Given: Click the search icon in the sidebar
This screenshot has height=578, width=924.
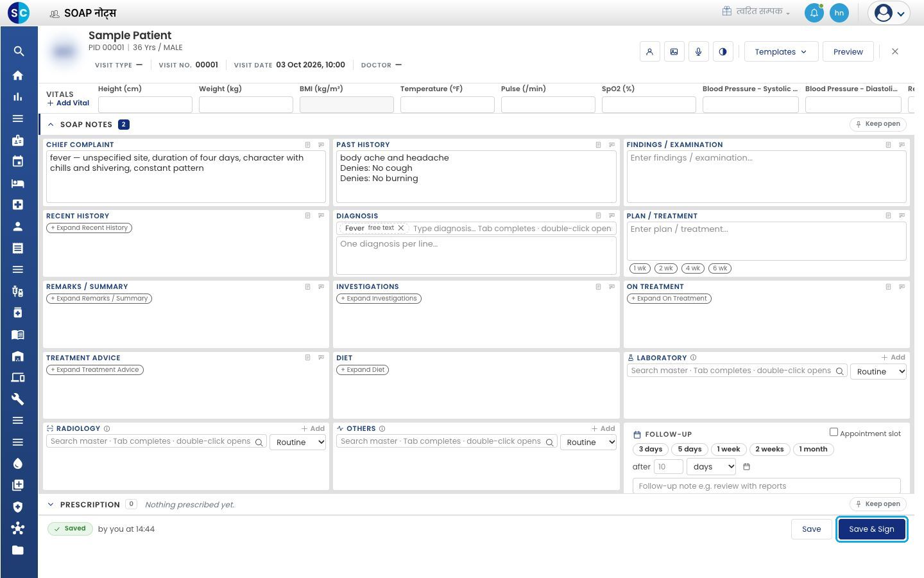Looking at the screenshot, I should pyautogui.click(x=18, y=51).
